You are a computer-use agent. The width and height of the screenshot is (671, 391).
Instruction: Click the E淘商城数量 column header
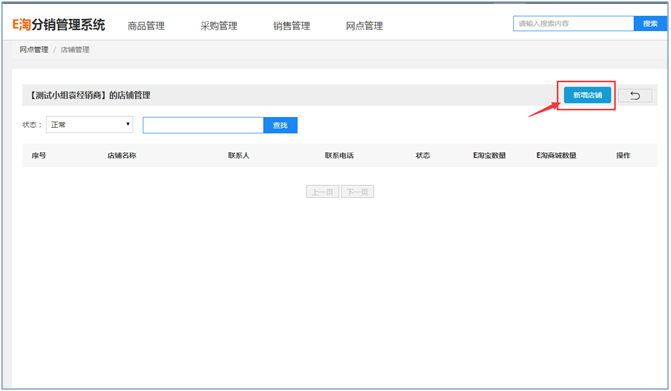[556, 155]
